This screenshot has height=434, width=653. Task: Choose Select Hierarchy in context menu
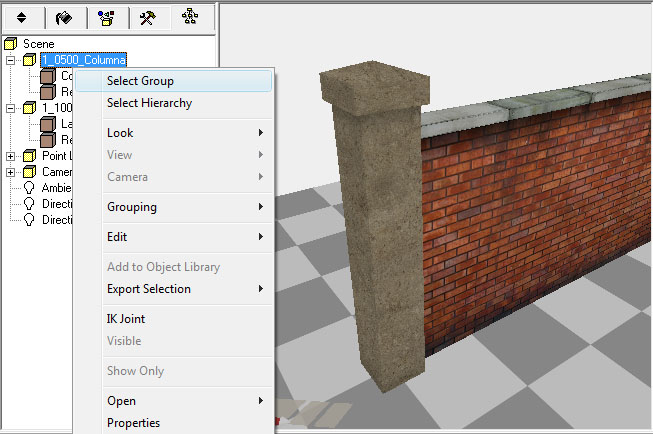point(149,103)
